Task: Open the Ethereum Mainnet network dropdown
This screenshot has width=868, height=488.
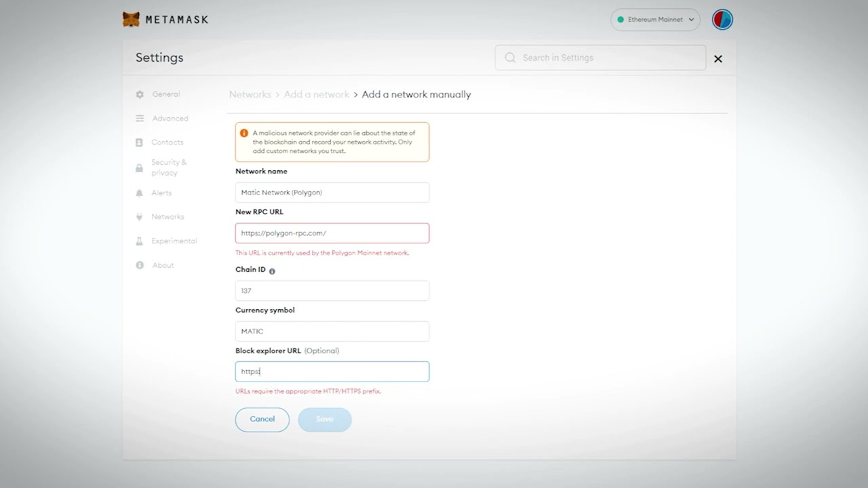Action: coord(655,20)
